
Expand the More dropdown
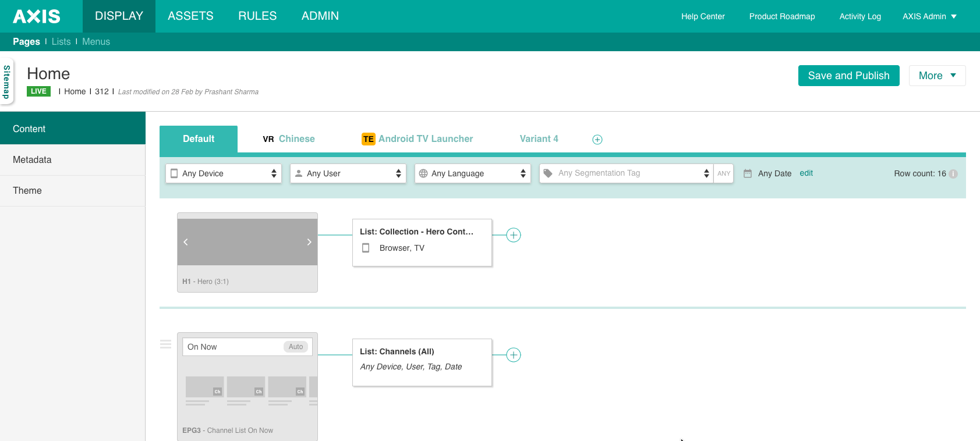point(937,76)
